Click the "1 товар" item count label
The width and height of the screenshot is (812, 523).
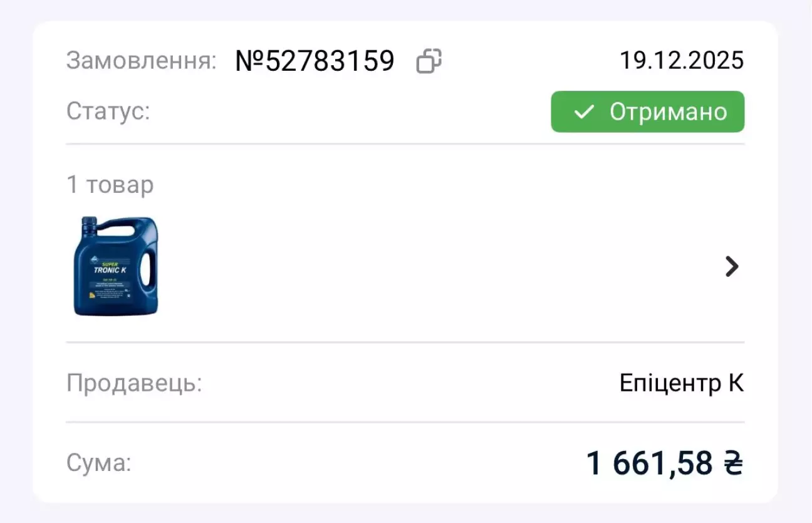click(110, 185)
